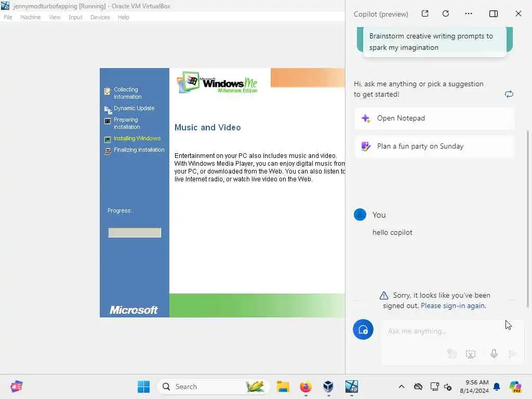
Task: Open VirtualBox Manager taskbar icon
Action: pyautogui.click(x=328, y=387)
